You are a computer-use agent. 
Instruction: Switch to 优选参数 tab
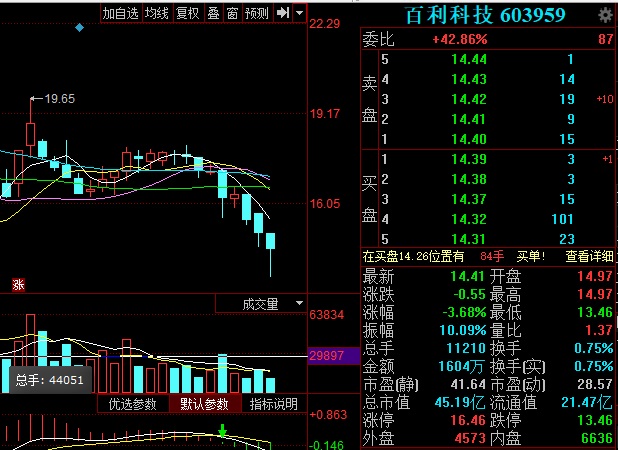point(133,405)
